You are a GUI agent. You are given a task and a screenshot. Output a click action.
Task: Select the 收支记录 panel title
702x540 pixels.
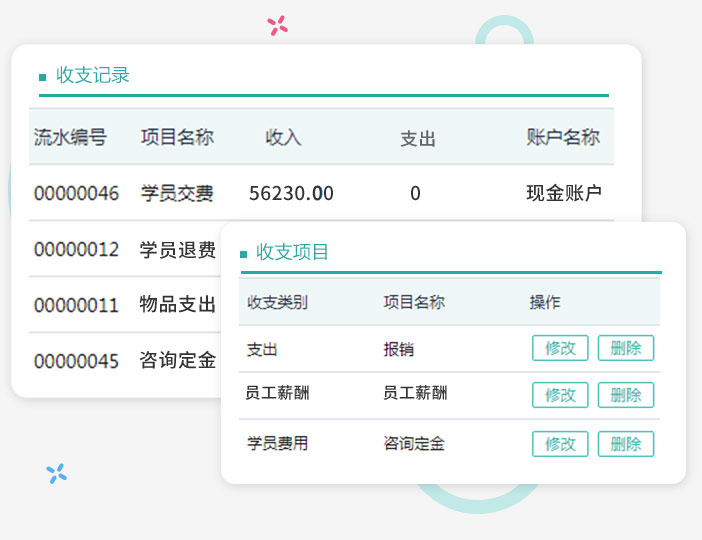[x=93, y=75]
